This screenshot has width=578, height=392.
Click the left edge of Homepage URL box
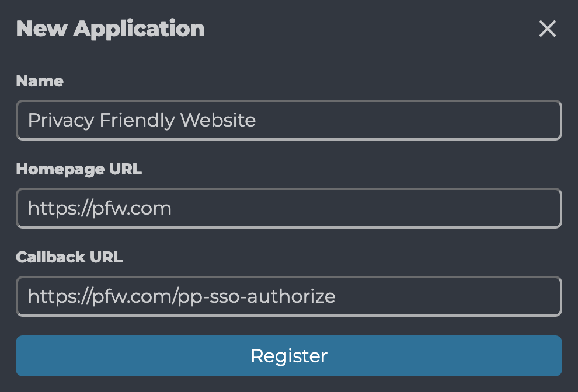pos(22,208)
